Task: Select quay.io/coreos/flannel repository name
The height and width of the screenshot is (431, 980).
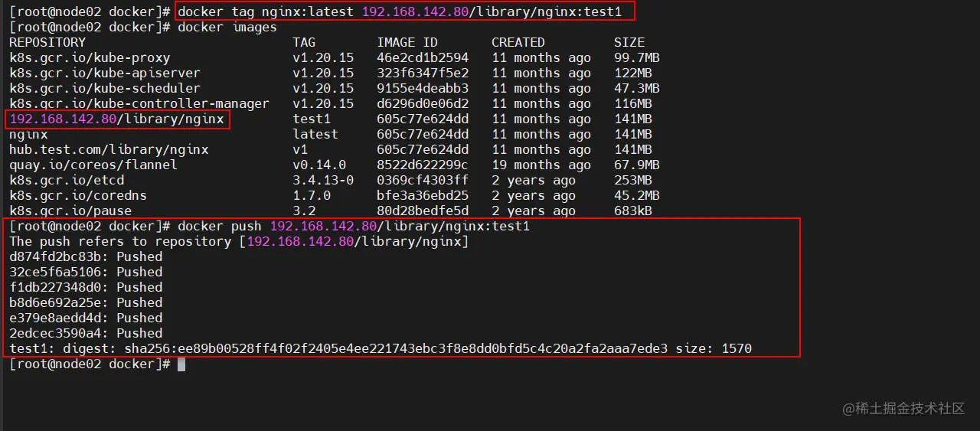Action: [93, 165]
